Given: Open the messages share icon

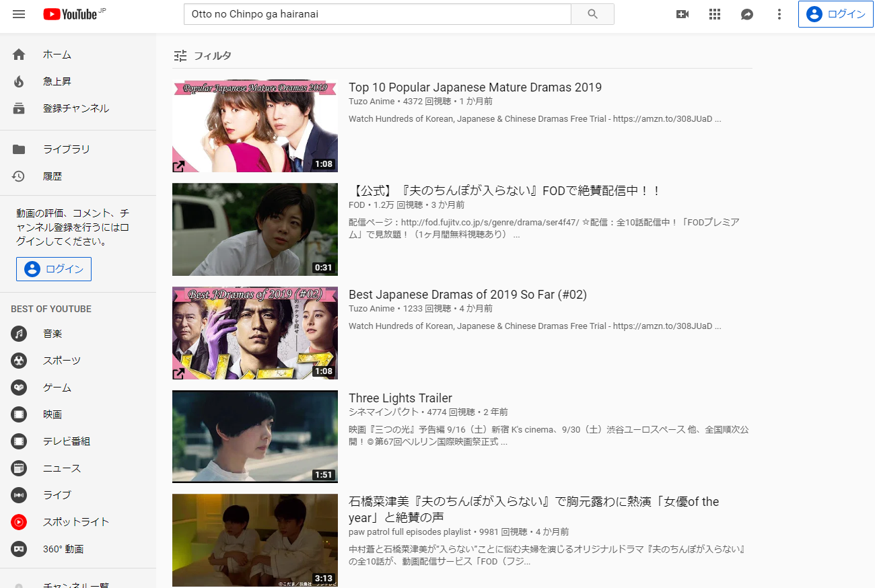Looking at the screenshot, I should point(747,14).
